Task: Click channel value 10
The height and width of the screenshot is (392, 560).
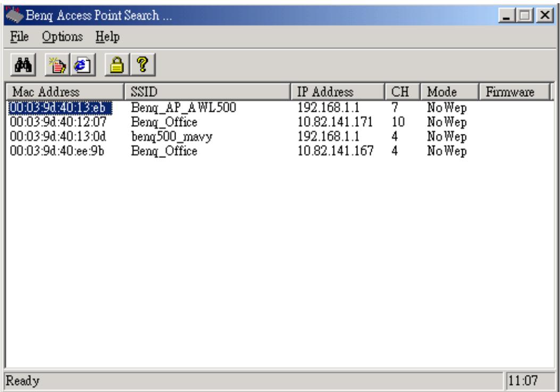Action: click(x=398, y=122)
